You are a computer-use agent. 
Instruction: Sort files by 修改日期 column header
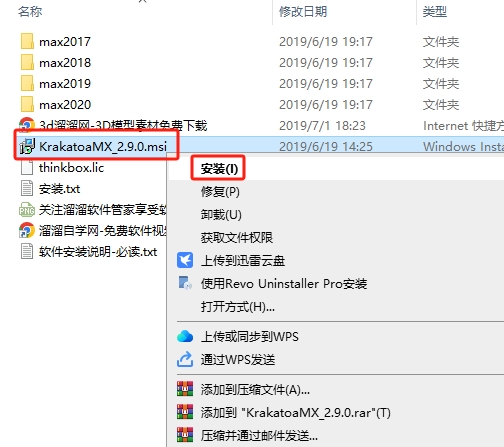pyautogui.click(x=303, y=12)
